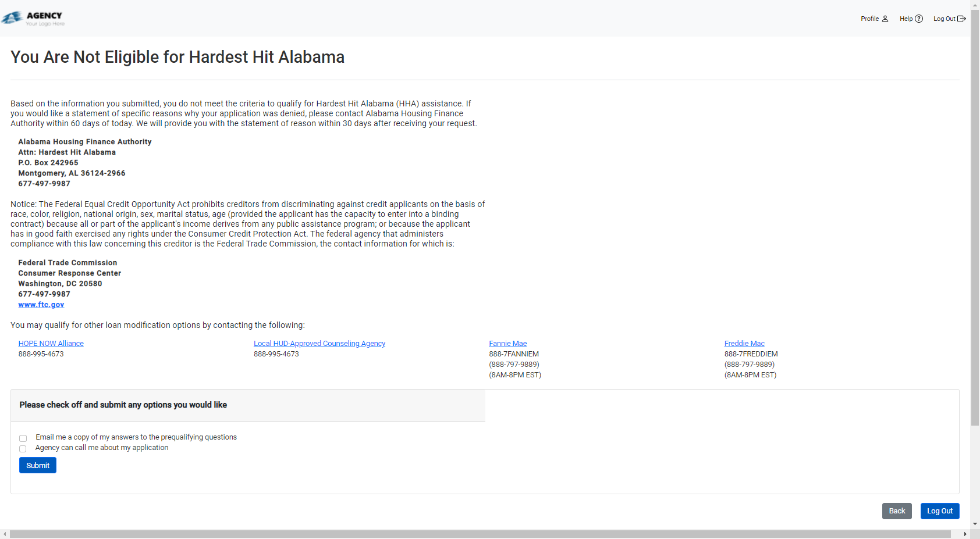Click the Agency logo
The width and height of the screenshot is (980, 539).
(34, 18)
